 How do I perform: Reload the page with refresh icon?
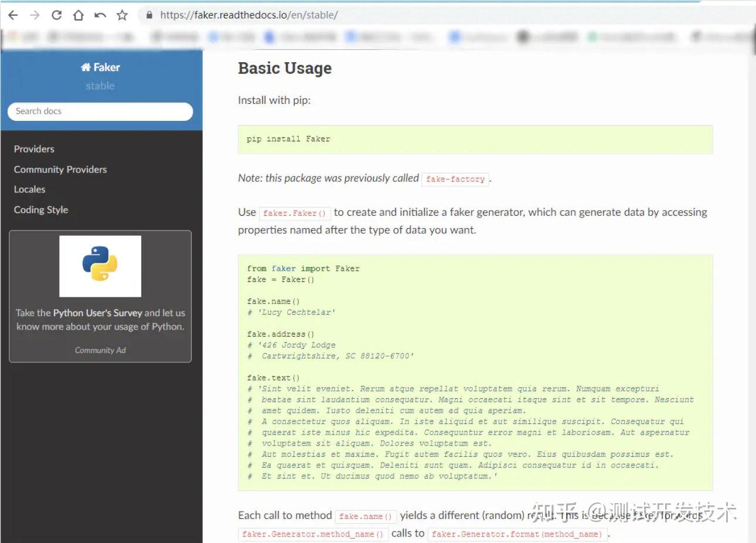tap(56, 15)
